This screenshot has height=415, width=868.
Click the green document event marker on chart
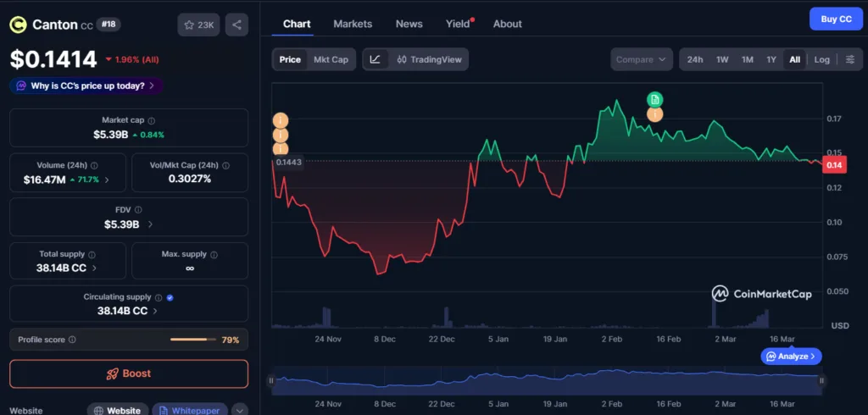click(x=654, y=99)
